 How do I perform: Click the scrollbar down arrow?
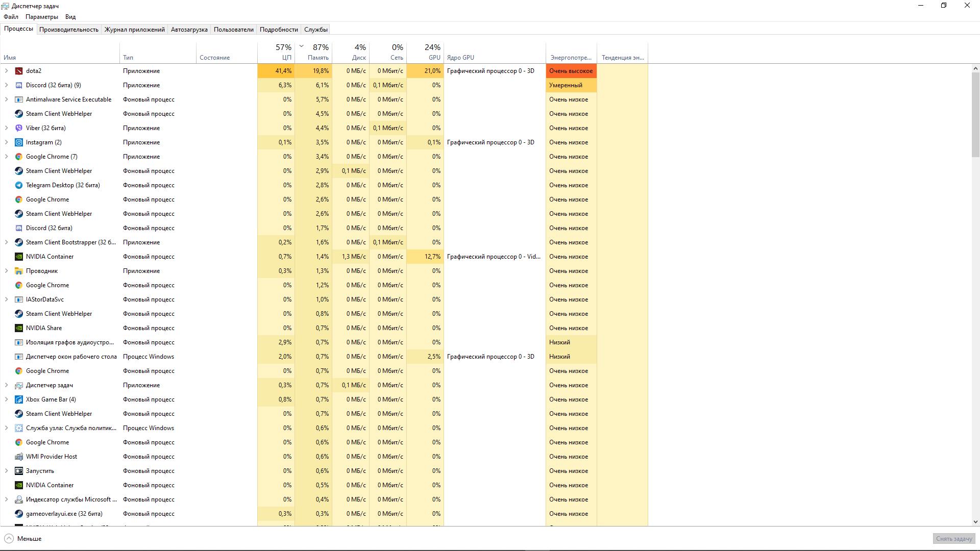(x=975, y=522)
